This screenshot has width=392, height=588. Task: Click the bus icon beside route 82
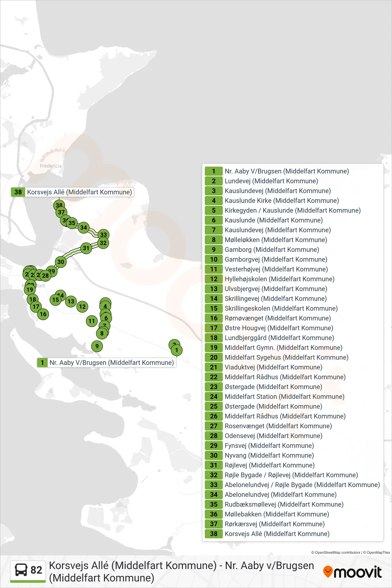[21, 570]
